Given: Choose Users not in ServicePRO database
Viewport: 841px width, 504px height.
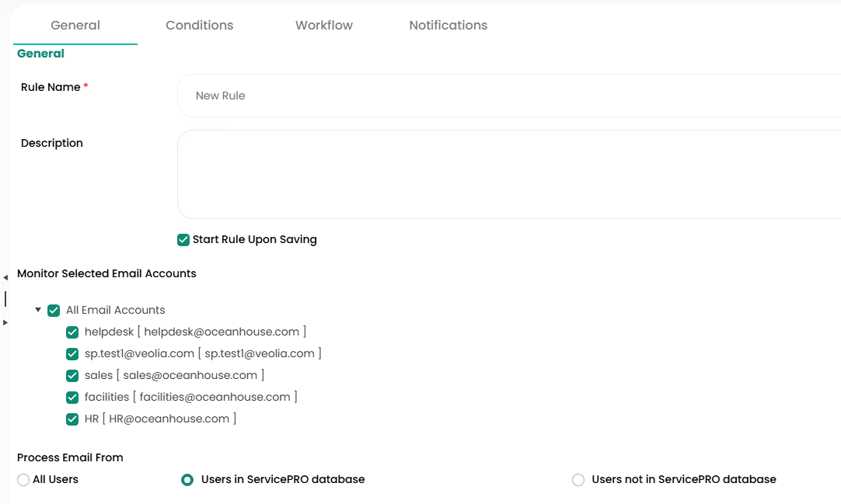Looking at the screenshot, I should point(578,480).
